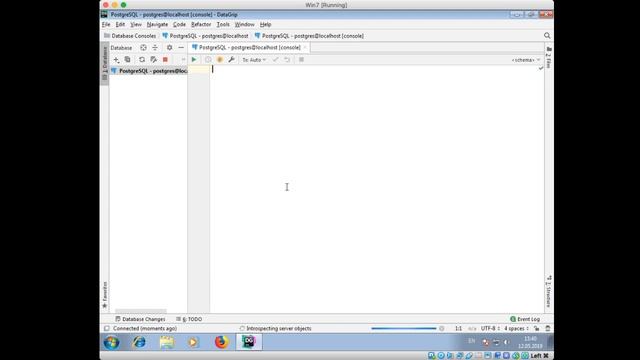Click the Database panel horizontal scrollbar
The width and height of the screenshot is (640, 360).
141,311
